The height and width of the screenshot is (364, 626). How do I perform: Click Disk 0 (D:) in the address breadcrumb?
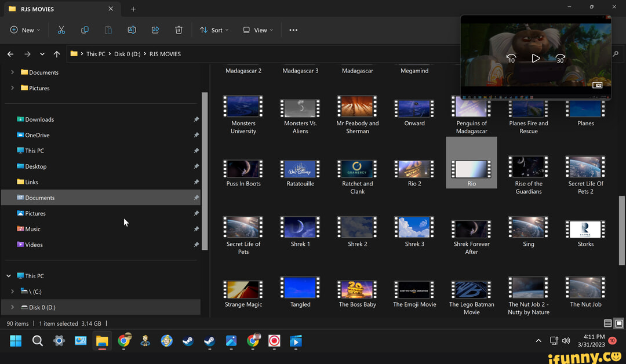pos(127,54)
